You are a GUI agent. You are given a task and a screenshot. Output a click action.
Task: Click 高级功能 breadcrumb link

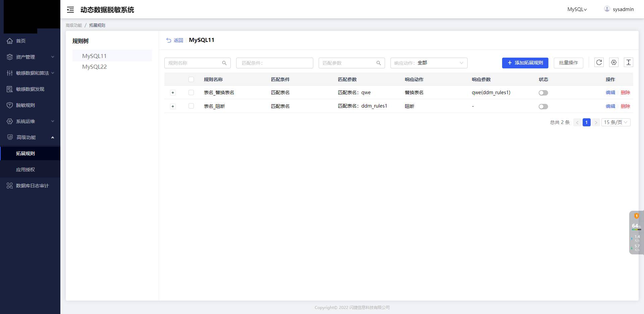(74, 25)
